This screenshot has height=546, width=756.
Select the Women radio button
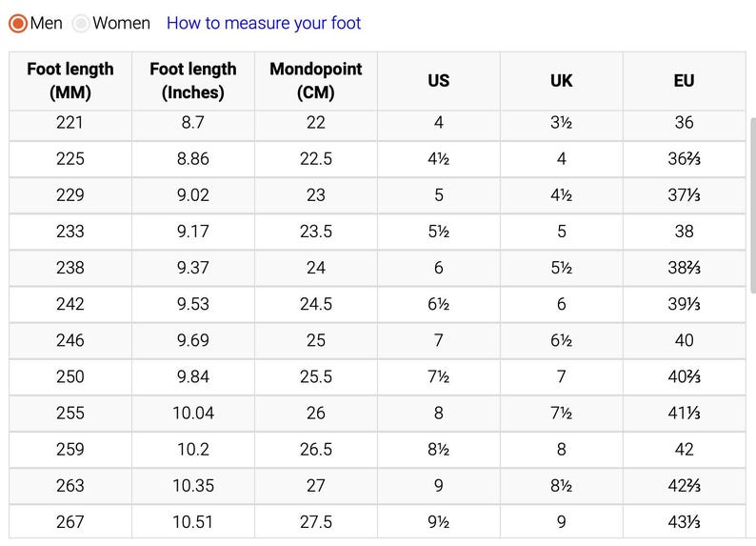point(82,24)
